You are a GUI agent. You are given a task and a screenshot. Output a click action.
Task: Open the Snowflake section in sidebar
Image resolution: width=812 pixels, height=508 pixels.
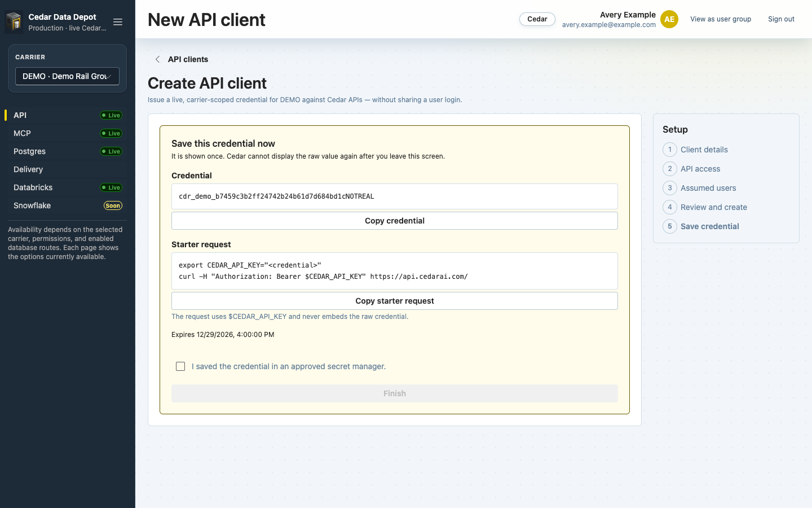tap(68, 205)
